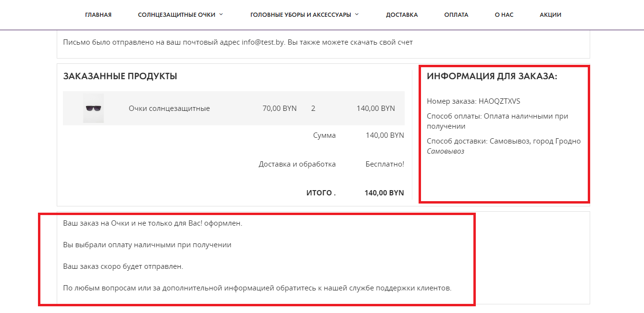Screen dimensions: 644x313
Task: Click the italic Самовывоз delivery note
Action: click(446, 151)
